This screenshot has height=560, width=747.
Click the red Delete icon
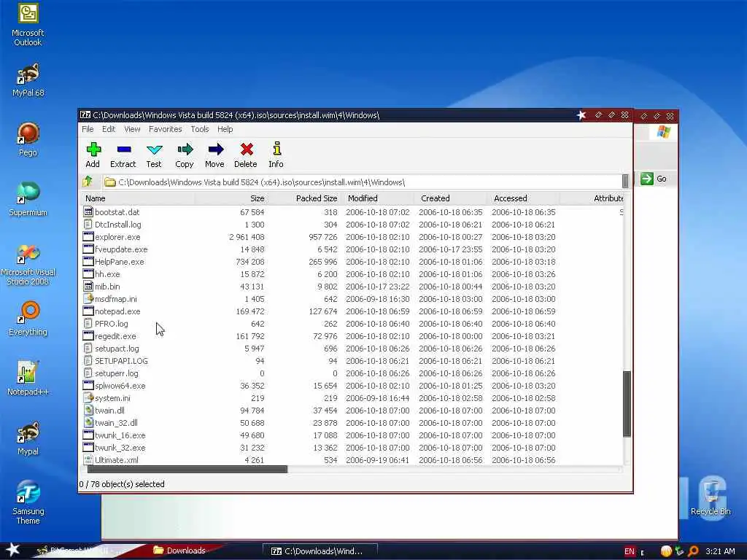tap(247, 149)
